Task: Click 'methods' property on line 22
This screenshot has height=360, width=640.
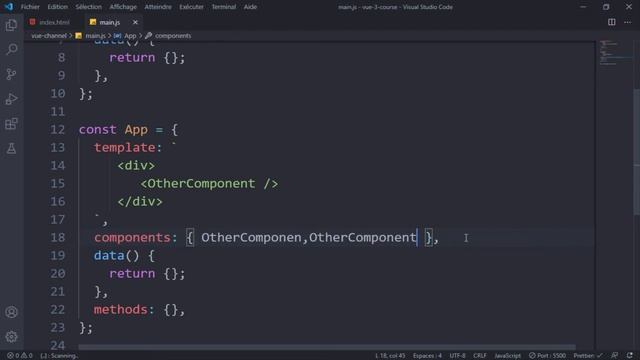Action: (120, 309)
